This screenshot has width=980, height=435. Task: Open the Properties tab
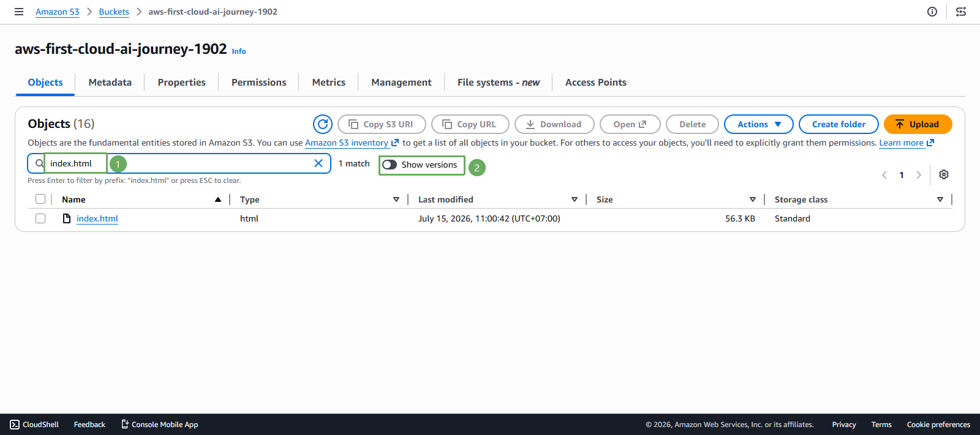tap(182, 83)
